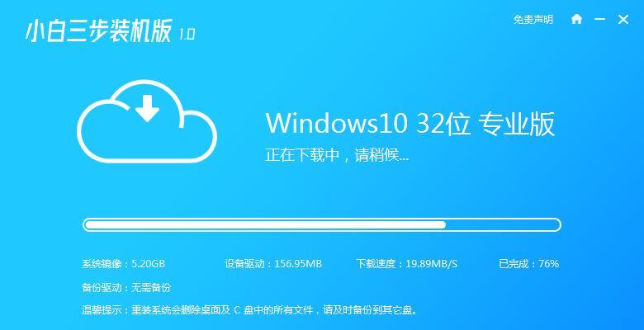This screenshot has height=330, width=644.
Task: Click the 小白三步装机版 app title
Action: pyautogui.click(x=98, y=31)
